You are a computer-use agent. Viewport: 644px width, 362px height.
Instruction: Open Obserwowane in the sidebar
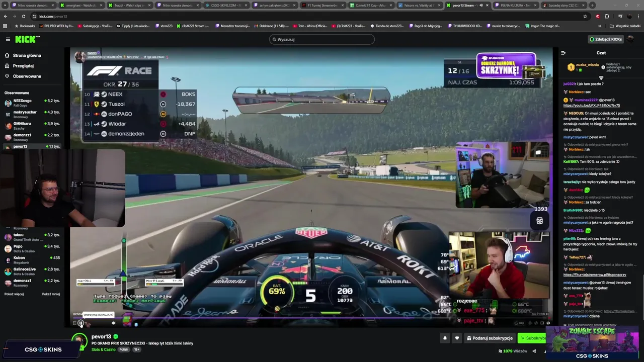(x=27, y=76)
